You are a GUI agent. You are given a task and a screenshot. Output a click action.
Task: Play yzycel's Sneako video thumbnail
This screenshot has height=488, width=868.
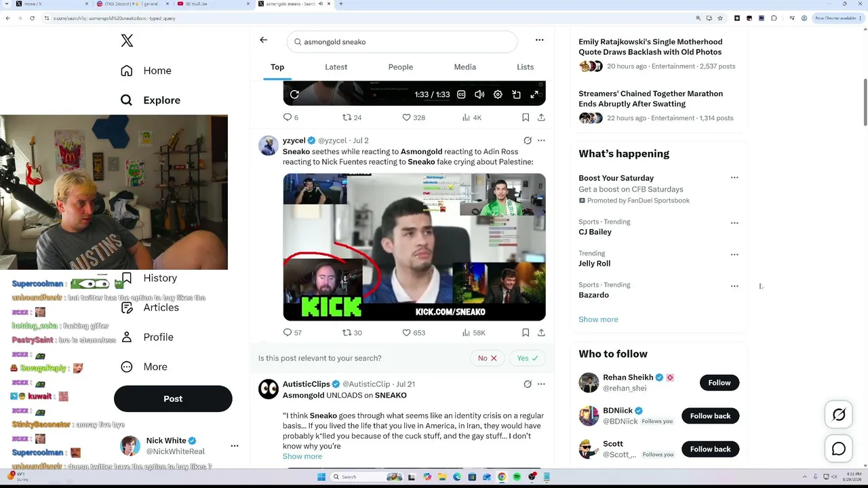pos(414,247)
